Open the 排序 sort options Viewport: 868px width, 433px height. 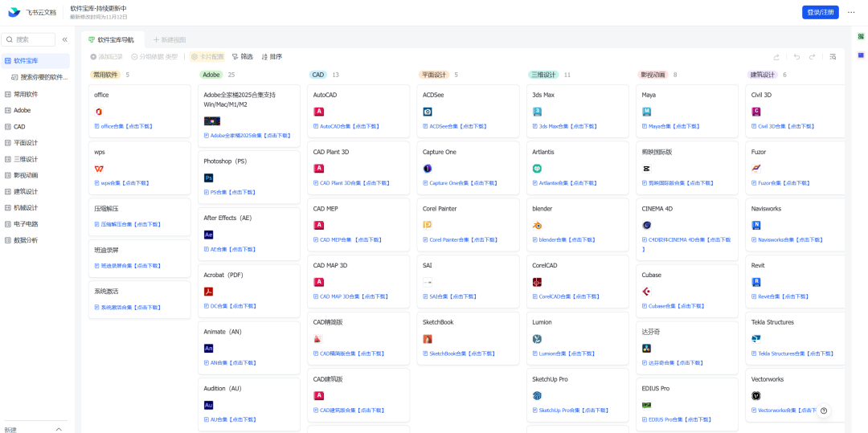272,57
